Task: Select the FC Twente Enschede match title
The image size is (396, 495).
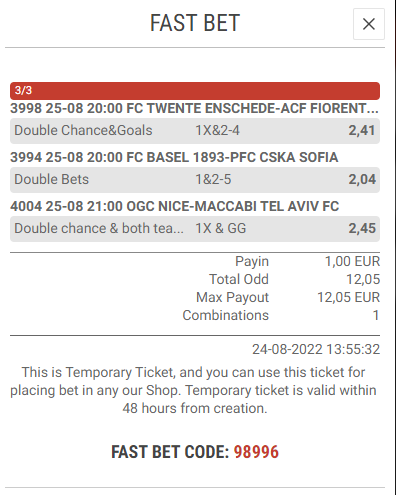Action: click(x=194, y=108)
